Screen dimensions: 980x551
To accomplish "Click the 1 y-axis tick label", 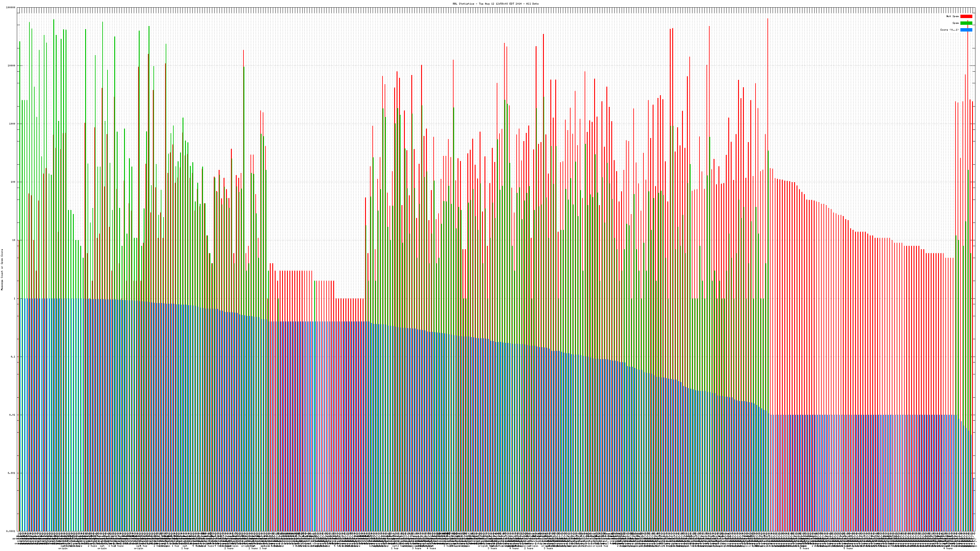I will [x=15, y=298].
